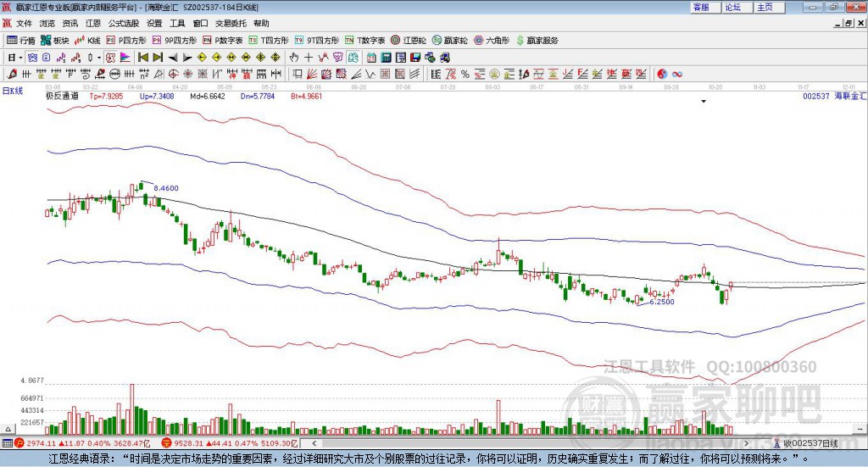Open the 9T四方形 tool
The height and width of the screenshot is (467, 868).
317,41
